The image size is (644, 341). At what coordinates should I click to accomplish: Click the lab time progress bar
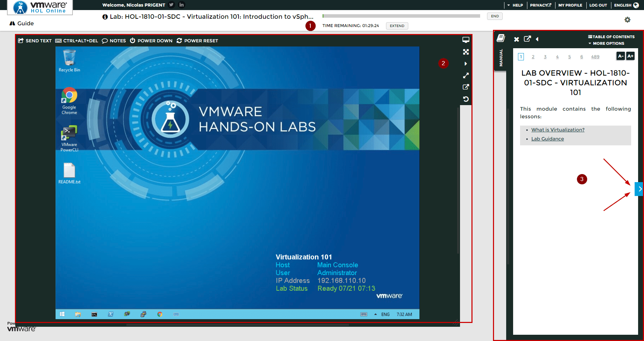coord(401,16)
